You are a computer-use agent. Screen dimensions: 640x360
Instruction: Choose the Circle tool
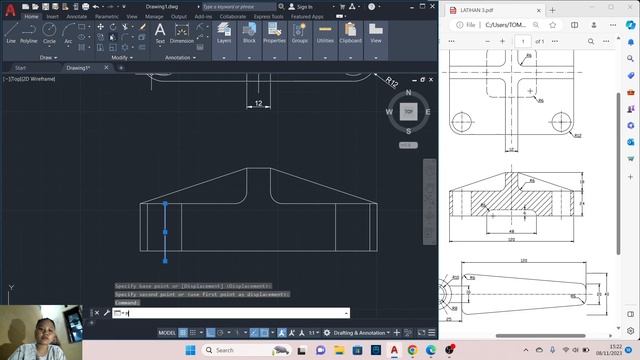pyautogui.click(x=49, y=30)
